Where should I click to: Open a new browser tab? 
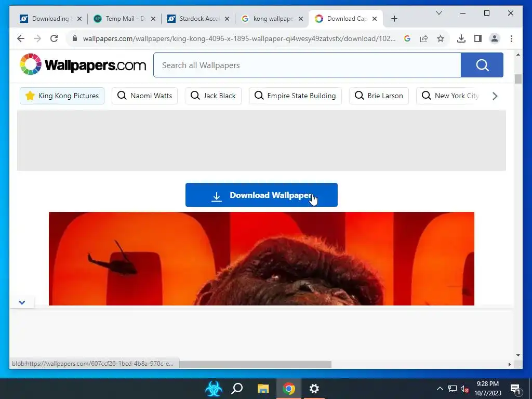pyautogui.click(x=394, y=19)
